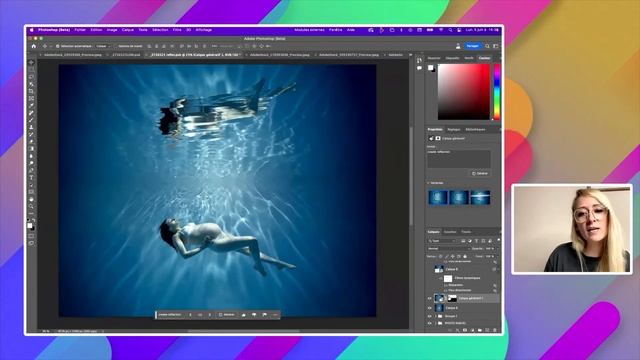This screenshot has height=360, width=640.
Task: Switch to the Réglages tab in Properties panel
Action: click(453, 129)
